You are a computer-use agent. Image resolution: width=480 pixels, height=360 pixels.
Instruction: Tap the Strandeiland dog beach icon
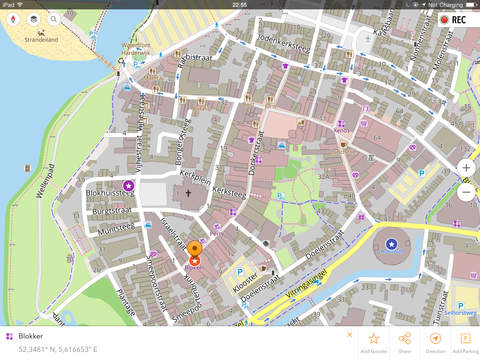pos(41,33)
